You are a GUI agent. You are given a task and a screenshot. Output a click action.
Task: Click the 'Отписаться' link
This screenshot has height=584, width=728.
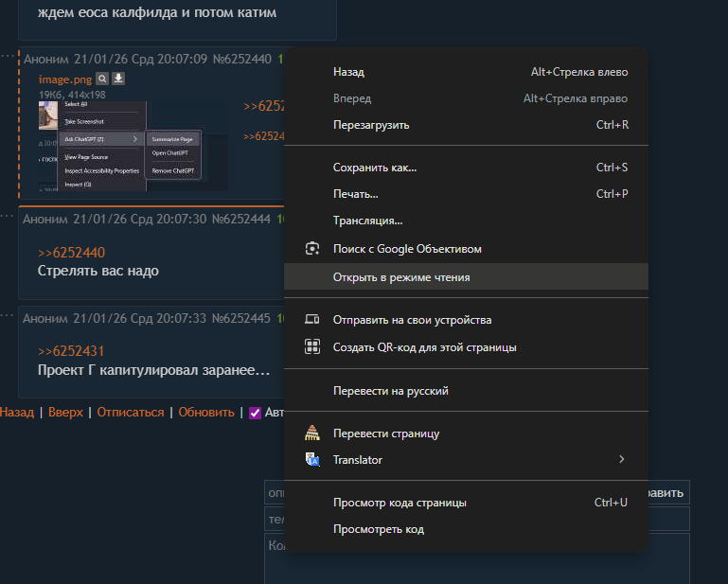tap(131, 413)
